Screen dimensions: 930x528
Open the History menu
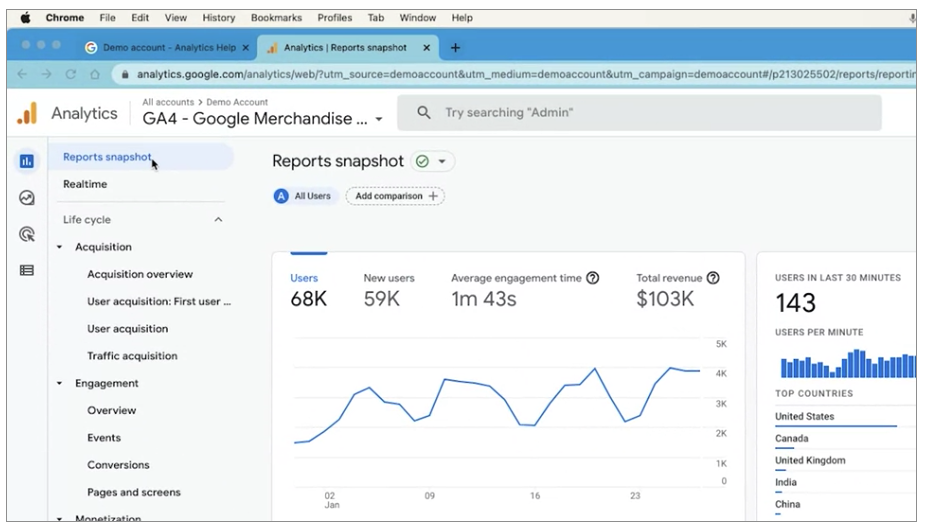tap(219, 18)
